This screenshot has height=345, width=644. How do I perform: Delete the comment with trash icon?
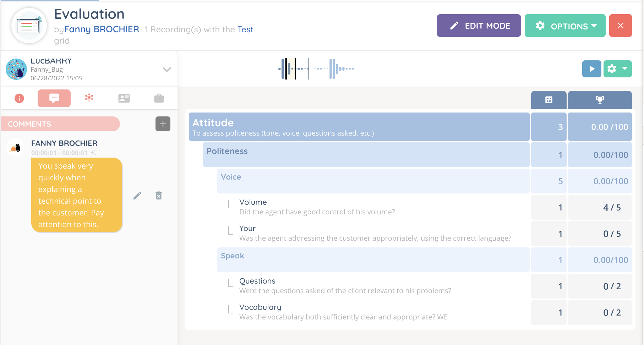(159, 196)
